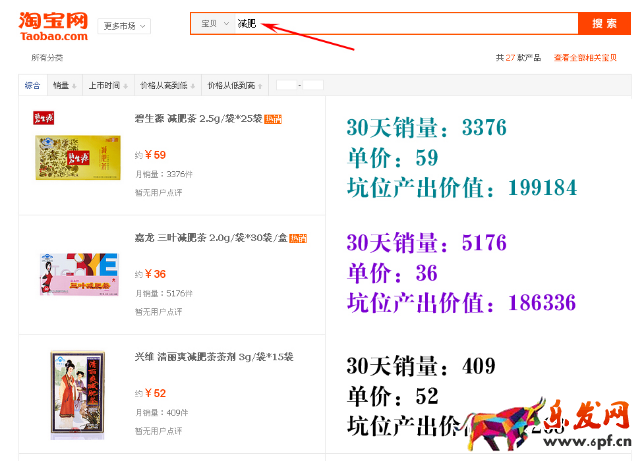Click the 碧生源 brand logo badge
Screen dimensions: 642x462
click(x=44, y=119)
